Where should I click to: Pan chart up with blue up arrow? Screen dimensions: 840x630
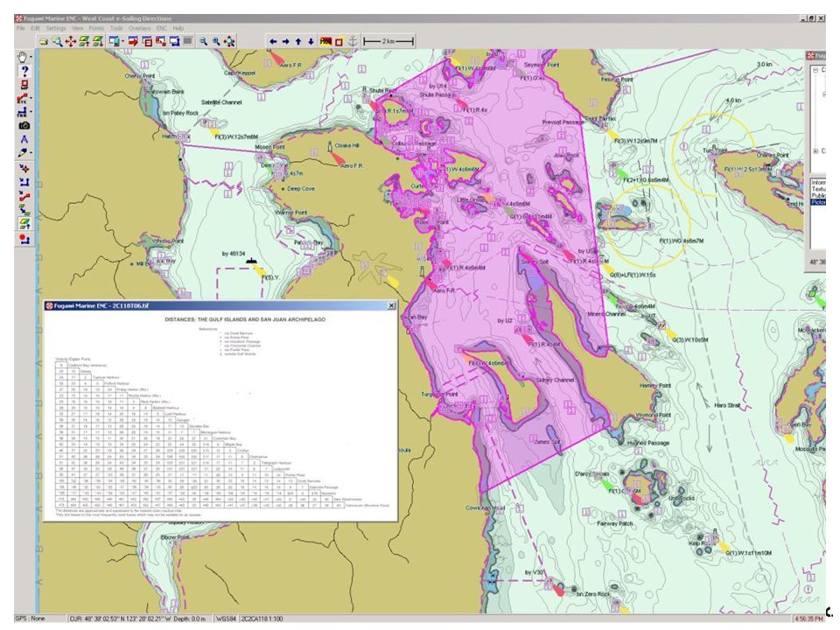pos(298,41)
